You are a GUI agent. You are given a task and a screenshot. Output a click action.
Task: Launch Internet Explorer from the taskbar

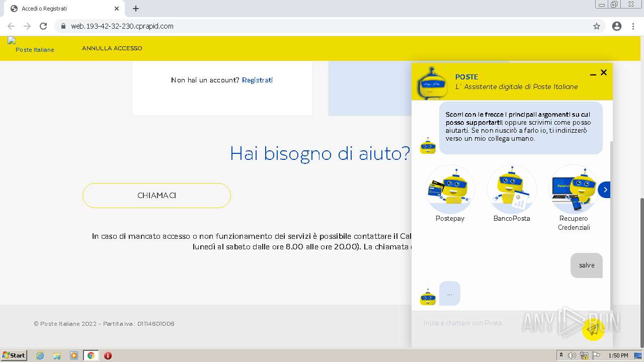tap(40, 355)
